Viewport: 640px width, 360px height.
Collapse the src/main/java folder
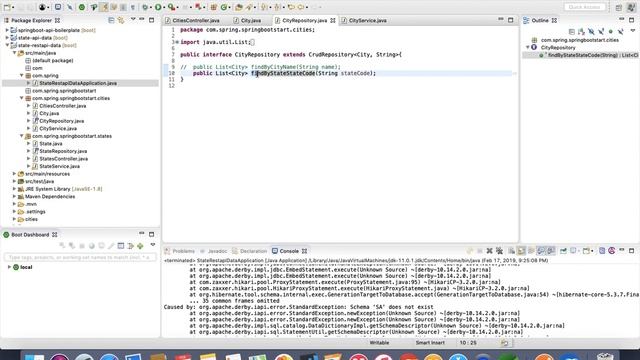tap(14, 53)
